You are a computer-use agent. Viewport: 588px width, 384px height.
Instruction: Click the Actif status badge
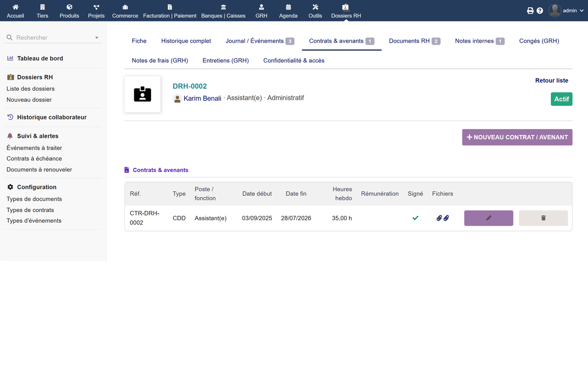(562, 99)
